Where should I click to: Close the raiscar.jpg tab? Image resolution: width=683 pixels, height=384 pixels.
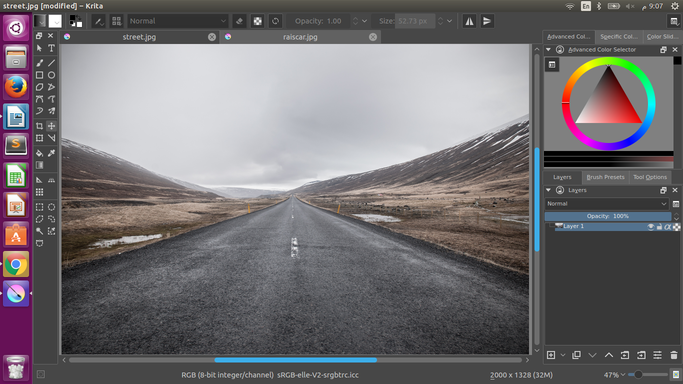coord(373,37)
